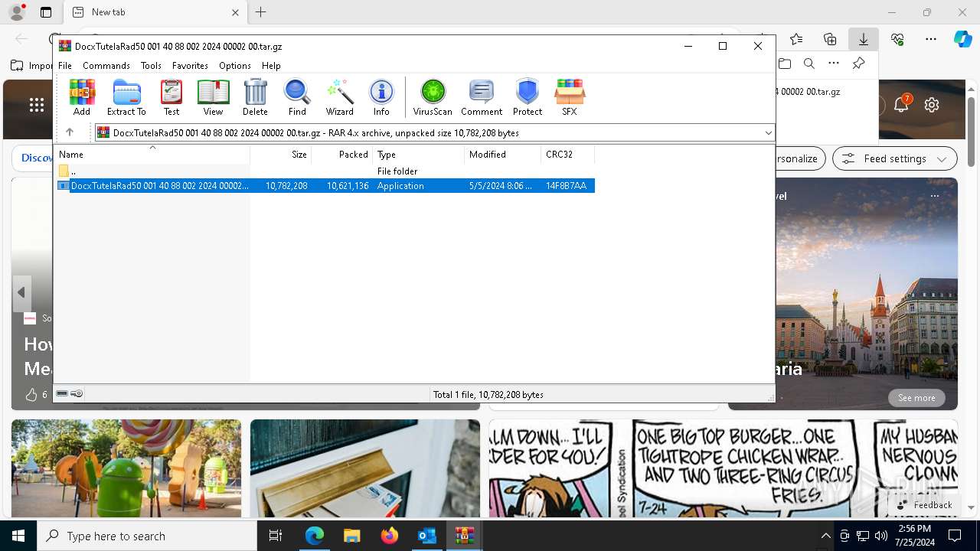Go up one folder level arrow
The width and height of the screenshot is (980, 551).
tap(70, 132)
